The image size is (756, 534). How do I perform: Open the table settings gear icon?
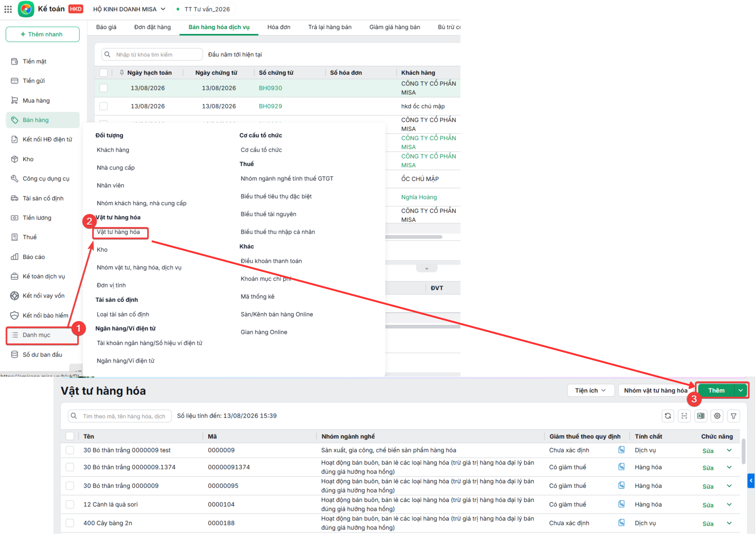pyautogui.click(x=717, y=416)
